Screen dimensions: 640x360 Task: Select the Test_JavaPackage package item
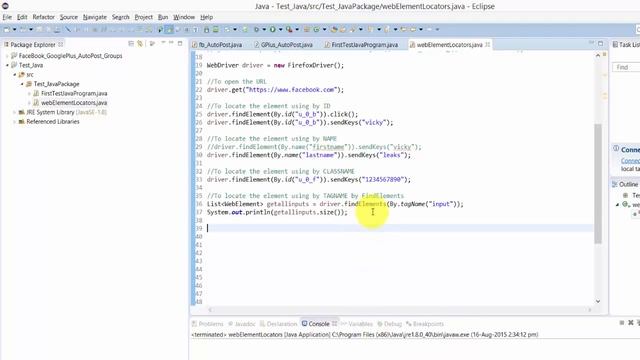(x=56, y=84)
